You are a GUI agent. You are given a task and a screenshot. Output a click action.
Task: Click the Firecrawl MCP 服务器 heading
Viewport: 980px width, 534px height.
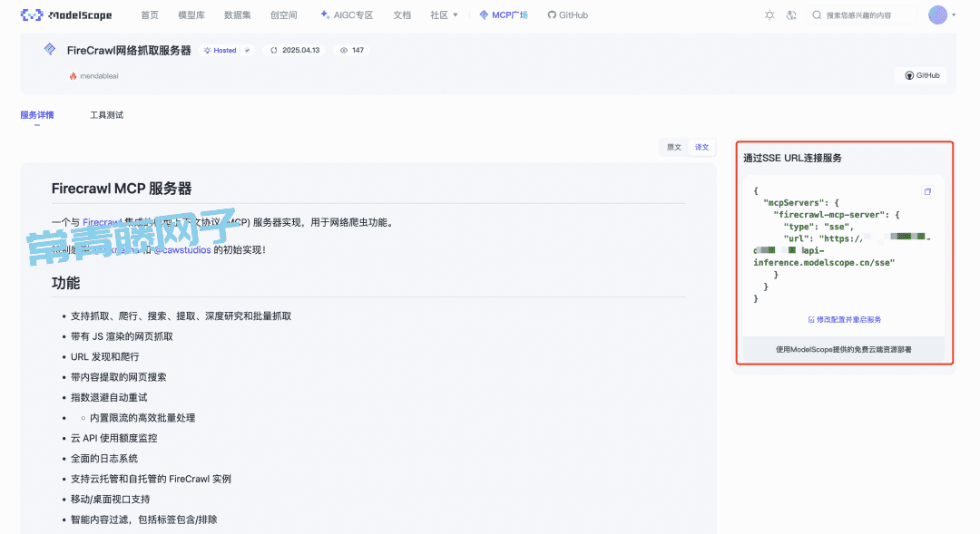click(x=122, y=189)
